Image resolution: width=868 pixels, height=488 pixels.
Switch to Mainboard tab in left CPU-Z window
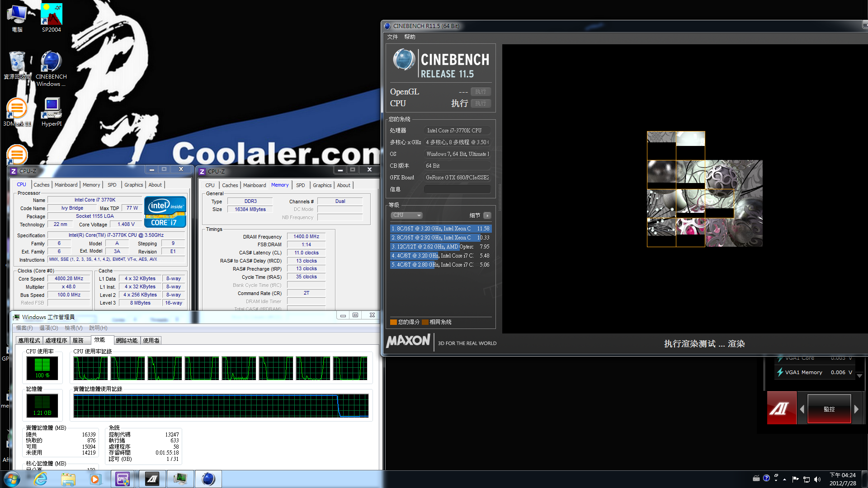point(66,185)
